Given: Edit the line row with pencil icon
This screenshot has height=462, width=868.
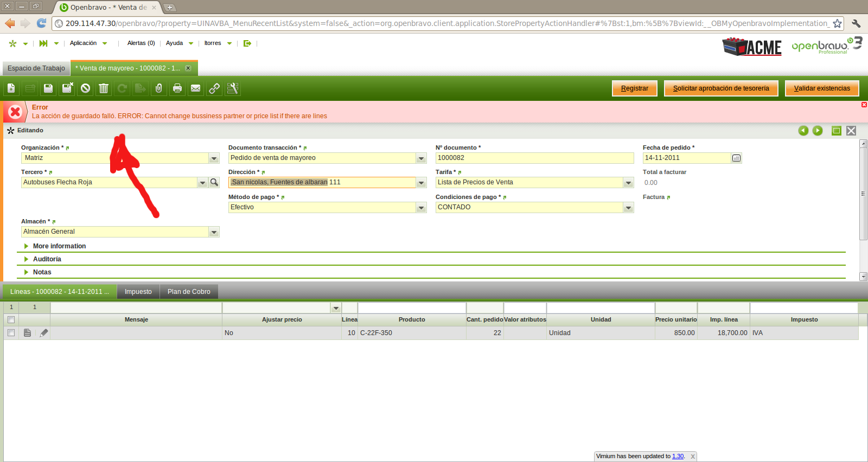Looking at the screenshot, I should (44, 333).
